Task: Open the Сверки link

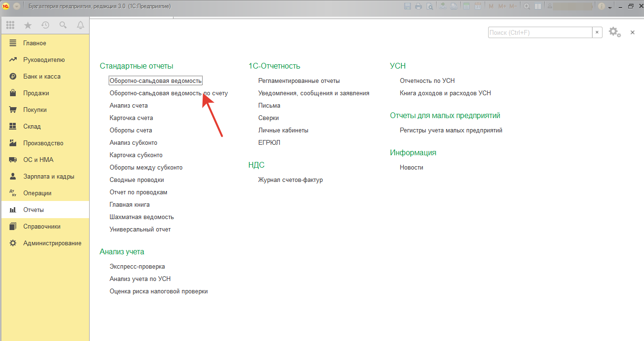Action: tap(268, 118)
